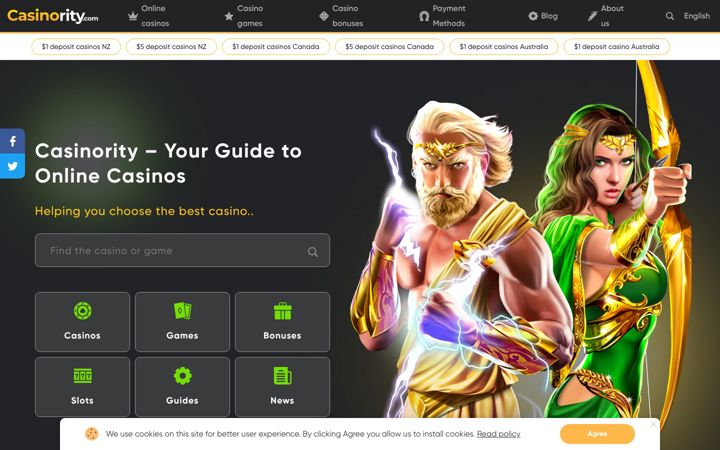Select the $5 deposit casinos Canada pill
The width and height of the screenshot is (720, 450).
[x=389, y=46]
